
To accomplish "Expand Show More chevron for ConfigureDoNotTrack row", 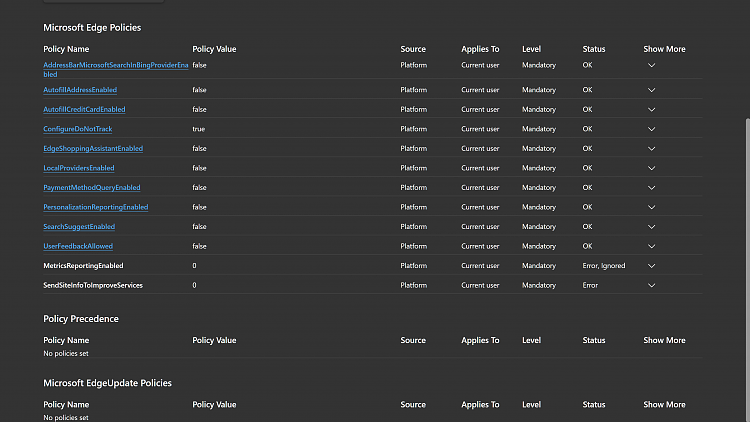I will (x=652, y=129).
